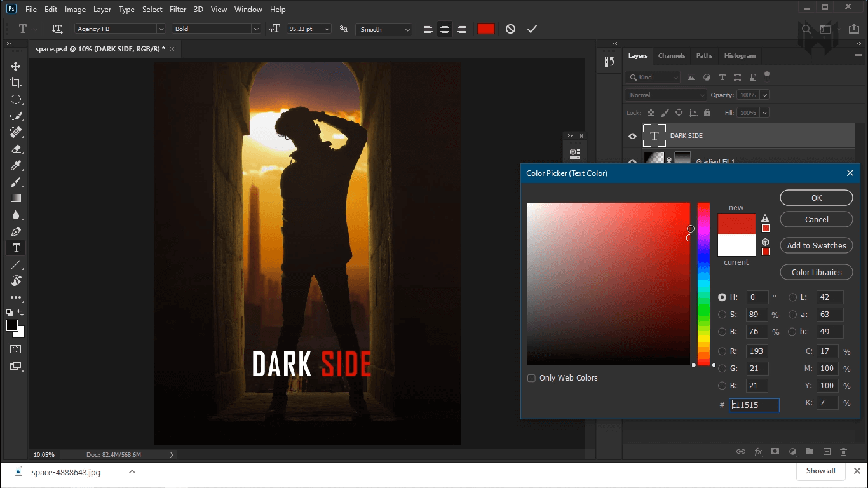Screen dimensions: 868x488
Task: Click Cancel in Color Picker
Action: tap(817, 219)
